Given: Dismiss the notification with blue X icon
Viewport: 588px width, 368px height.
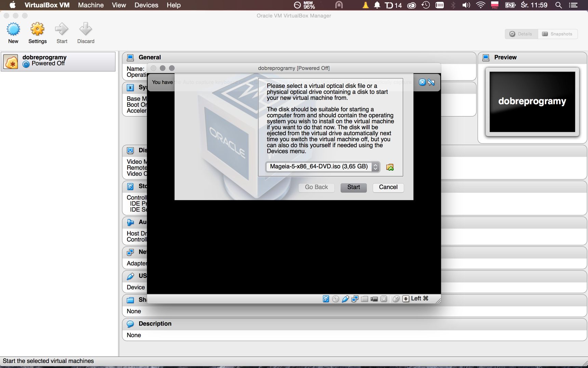Looking at the screenshot, I should [x=422, y=82].
